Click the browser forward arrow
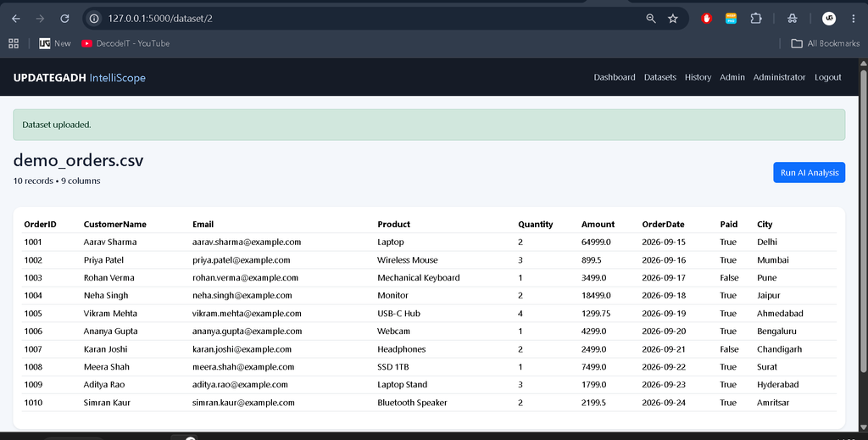 click(40, 19)
